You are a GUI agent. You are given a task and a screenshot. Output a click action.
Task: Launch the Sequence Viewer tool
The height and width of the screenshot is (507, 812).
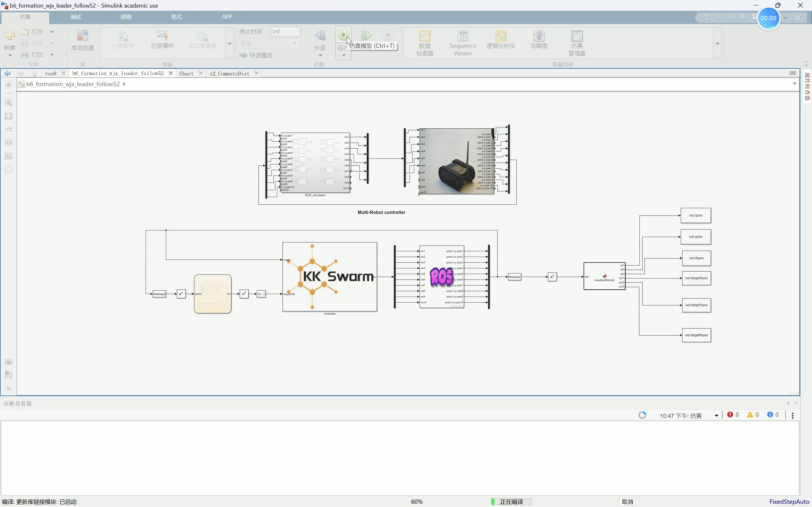(463, 43)
